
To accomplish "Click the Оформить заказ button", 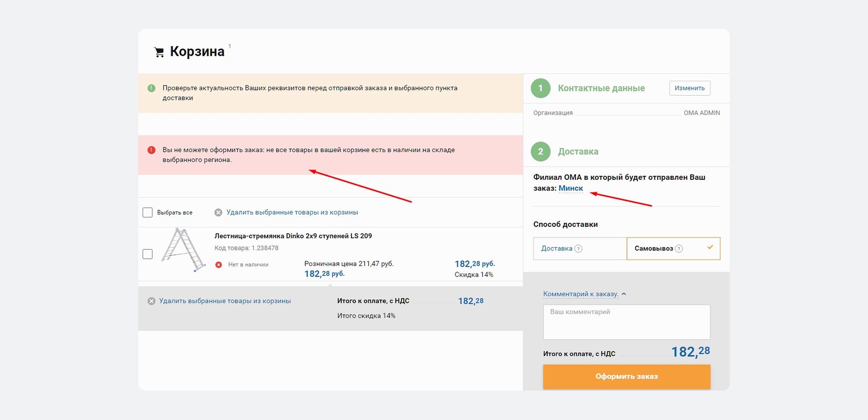I will pyautogui.click(x=626, y=376).
